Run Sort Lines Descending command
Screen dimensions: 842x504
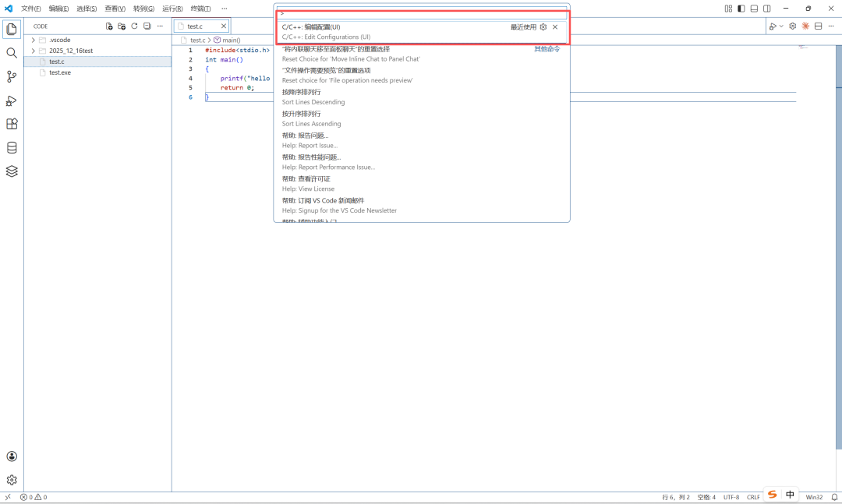(422, 97)
